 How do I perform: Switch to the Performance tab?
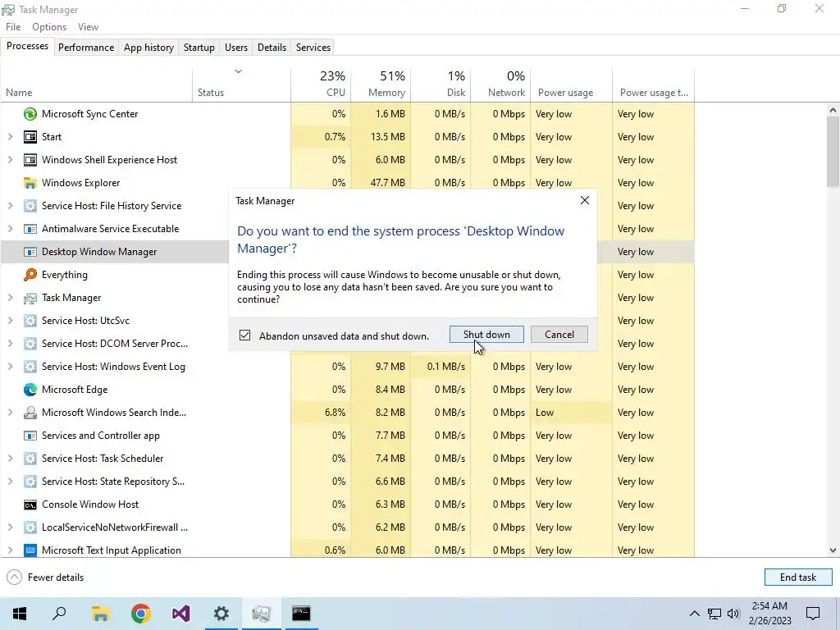pyautogui.click(x=85, y=47)
